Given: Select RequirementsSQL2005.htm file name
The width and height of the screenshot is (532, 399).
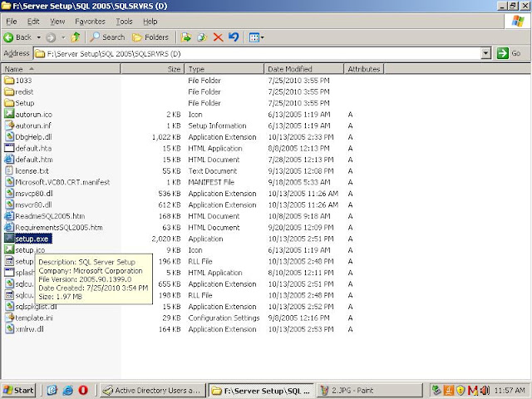Looking at the screenshot, I should click(59, 227).
